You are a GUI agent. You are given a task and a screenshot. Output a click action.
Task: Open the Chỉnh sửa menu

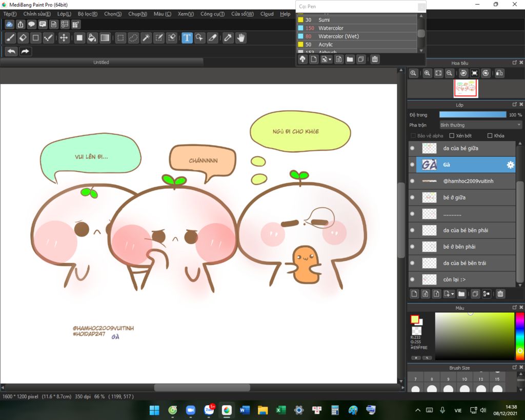[x=37, y=14]
